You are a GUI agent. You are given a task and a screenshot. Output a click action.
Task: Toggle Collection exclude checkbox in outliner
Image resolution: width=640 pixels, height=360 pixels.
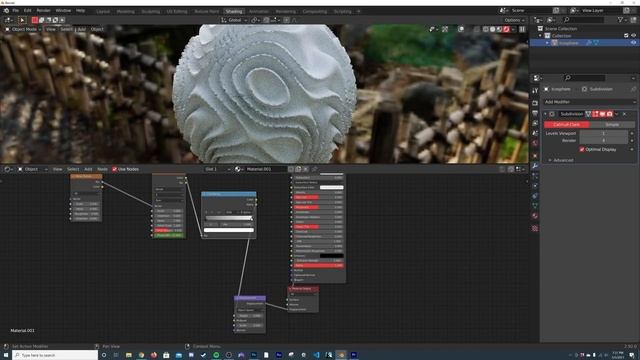(x=626, y=36)
